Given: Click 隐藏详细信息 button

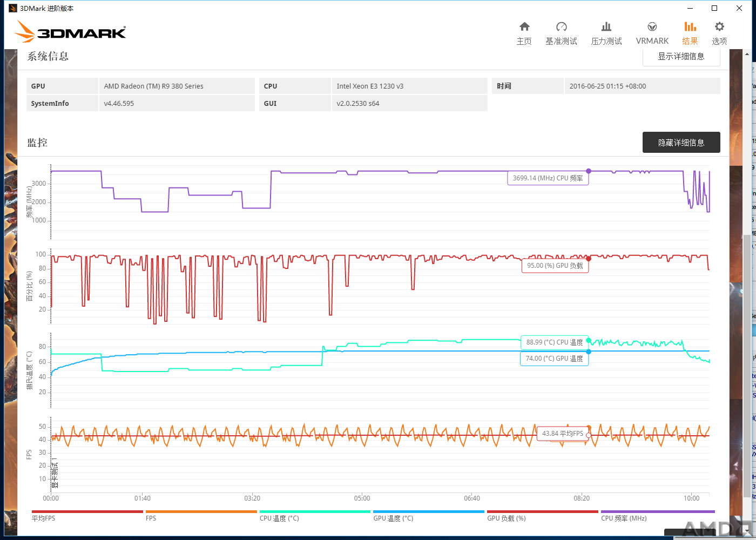Looking at the screenshot, I should click(681, 143).
